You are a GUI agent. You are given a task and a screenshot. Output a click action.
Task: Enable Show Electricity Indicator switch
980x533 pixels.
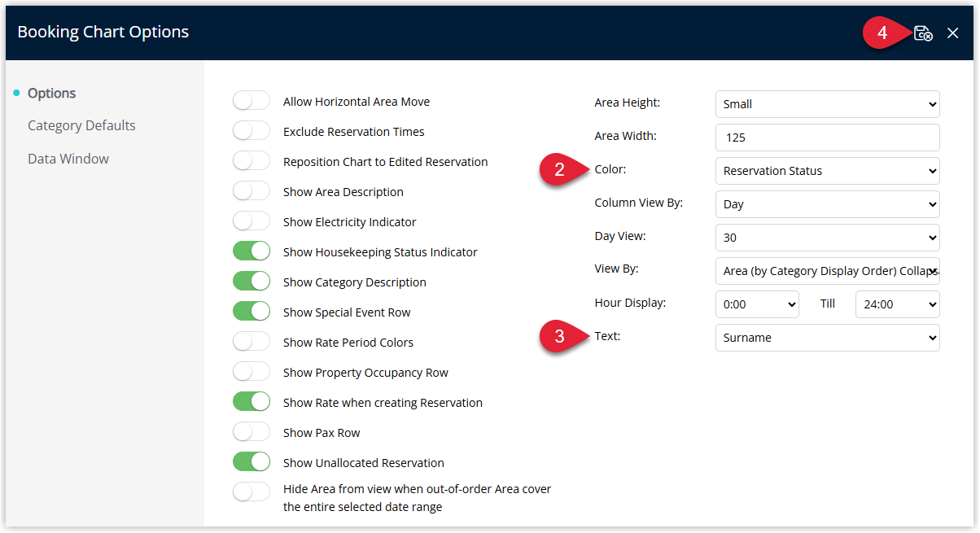tap(251, 221)
